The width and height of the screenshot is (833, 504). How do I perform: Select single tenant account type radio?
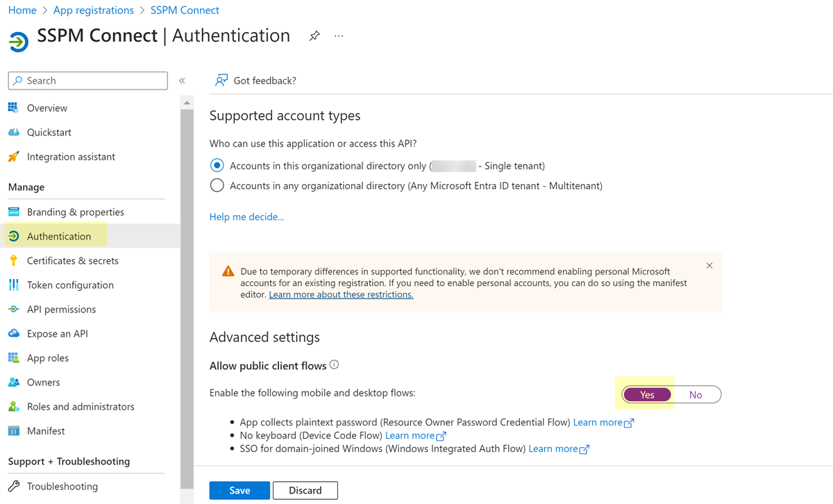coord(217,166)
